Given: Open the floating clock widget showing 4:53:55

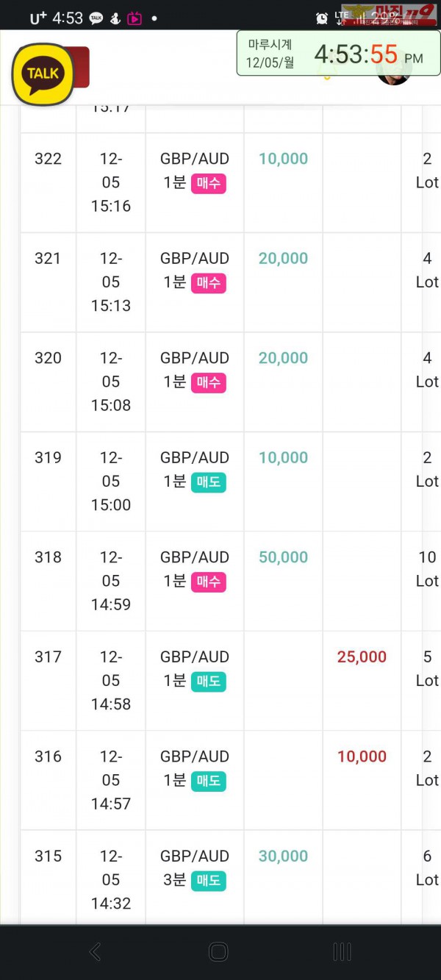Looking at the screenshot, I should (x=338, y=53).
